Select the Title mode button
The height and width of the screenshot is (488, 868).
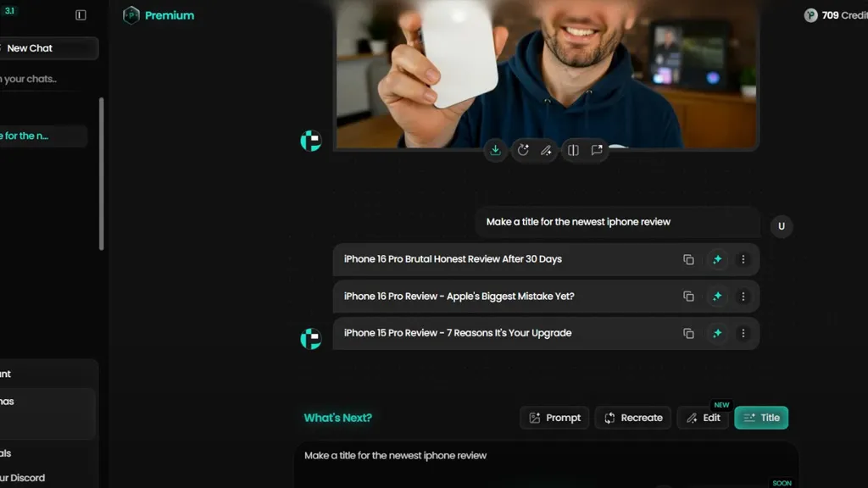[x=761, y=418]
